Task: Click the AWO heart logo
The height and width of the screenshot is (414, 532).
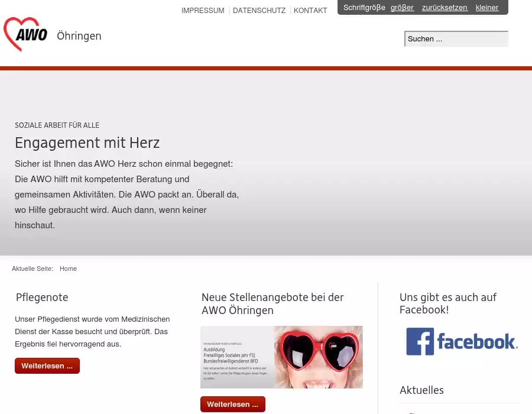Action: pos(25,34)
